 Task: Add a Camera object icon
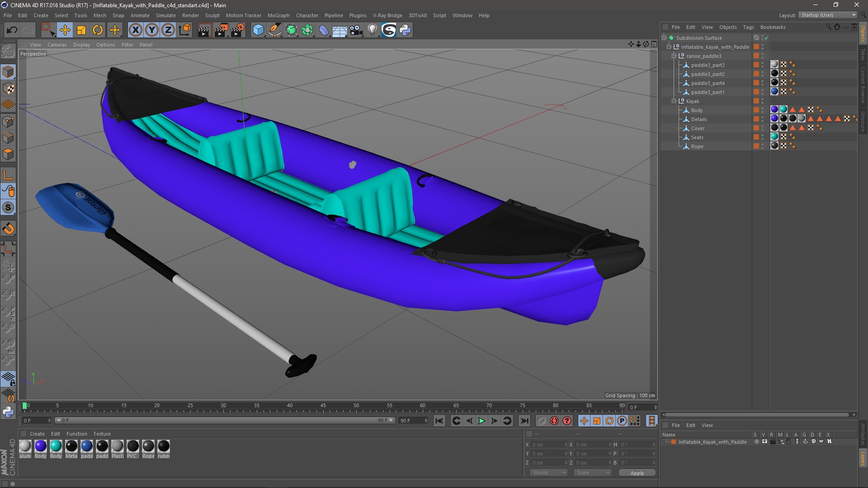tap(356, 30)
